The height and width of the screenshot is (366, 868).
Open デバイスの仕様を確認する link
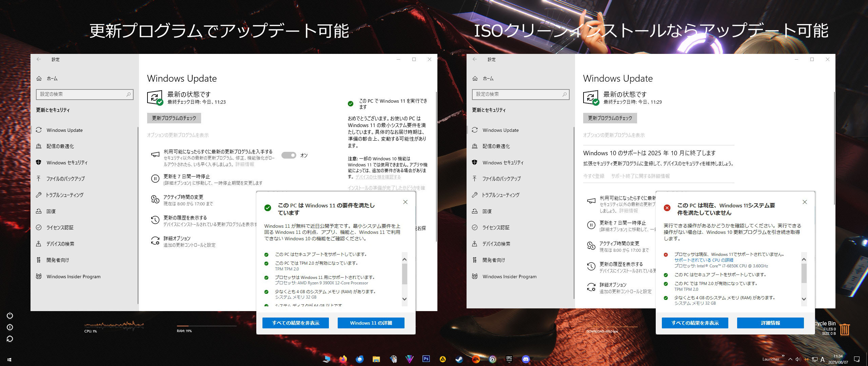click(x=378, y=177)
